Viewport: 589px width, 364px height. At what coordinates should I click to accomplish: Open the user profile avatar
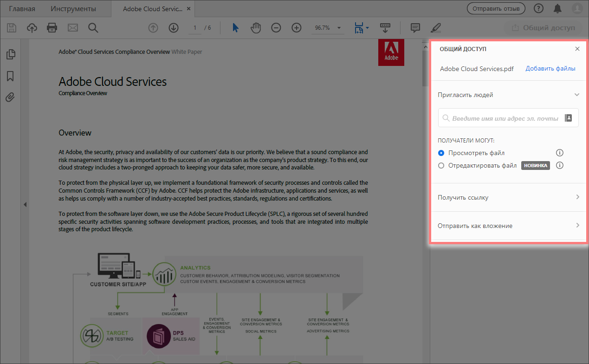pyautogui.click(x=577, y=8)
